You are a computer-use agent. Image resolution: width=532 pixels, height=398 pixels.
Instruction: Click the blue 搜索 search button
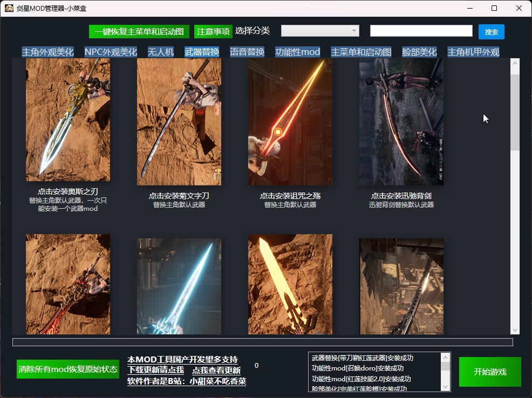pyautogui.click(x=492, y=32)
